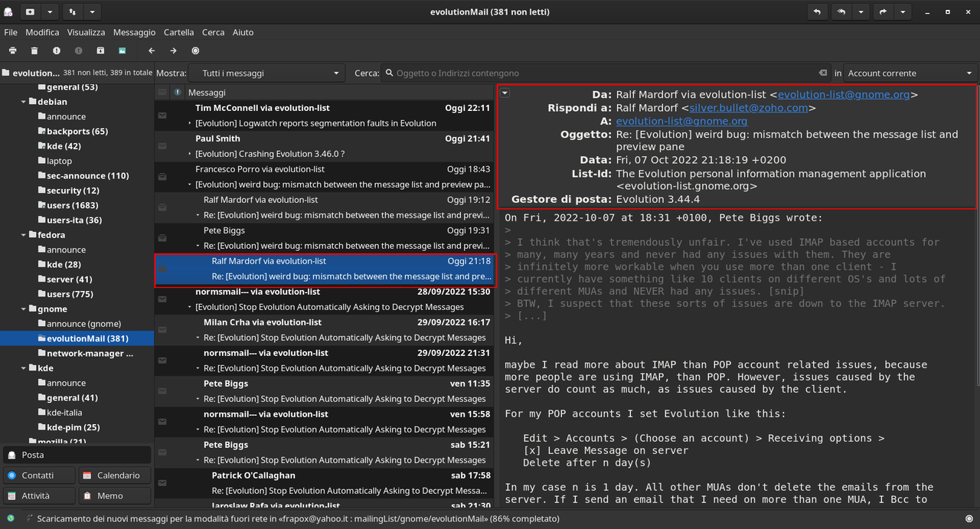980x529 pixels.
Task: Open the Cerca menu
Action: pyautogui.click(x=213, y=32)
